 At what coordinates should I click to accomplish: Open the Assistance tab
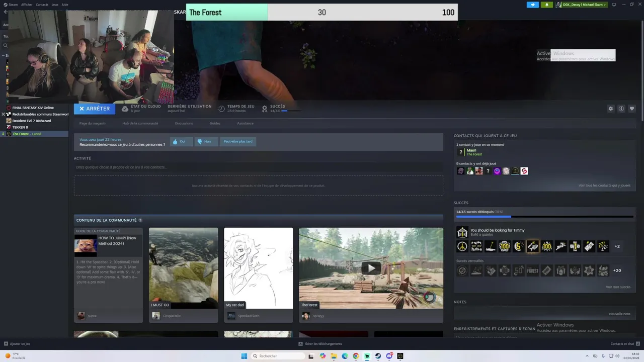245,123
